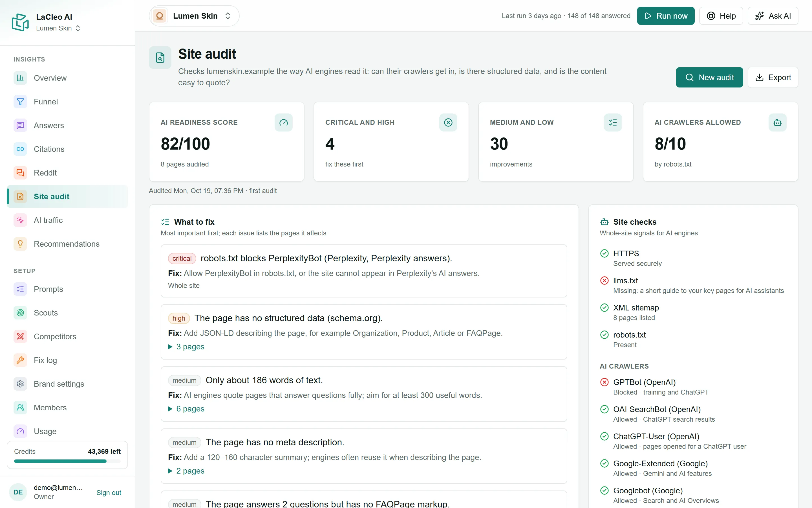Click the Citations link icon

pos(20,149)
